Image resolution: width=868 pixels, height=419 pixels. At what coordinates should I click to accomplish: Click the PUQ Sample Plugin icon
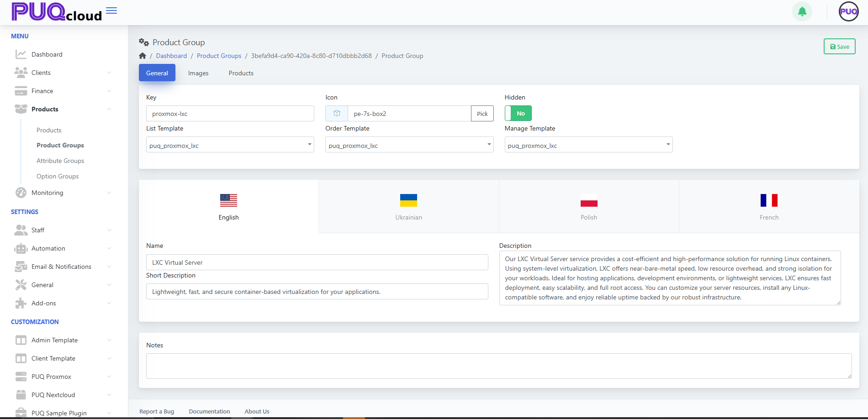coord(21,413)
